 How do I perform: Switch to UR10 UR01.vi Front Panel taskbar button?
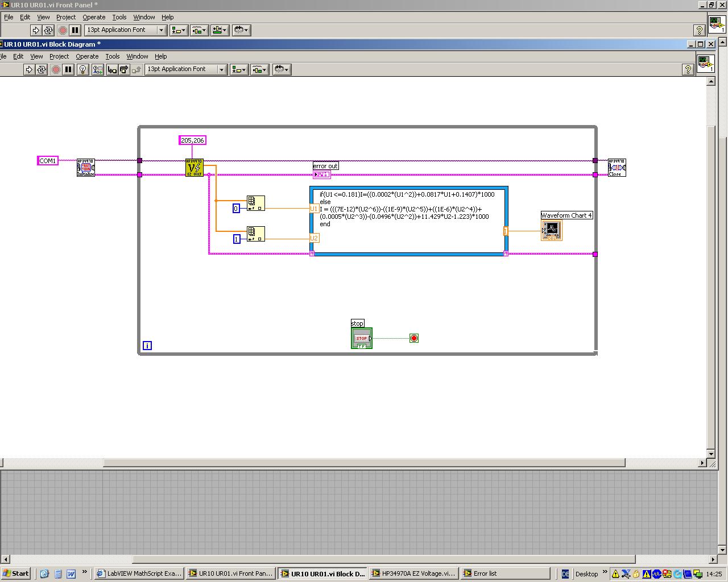(231, 573)
